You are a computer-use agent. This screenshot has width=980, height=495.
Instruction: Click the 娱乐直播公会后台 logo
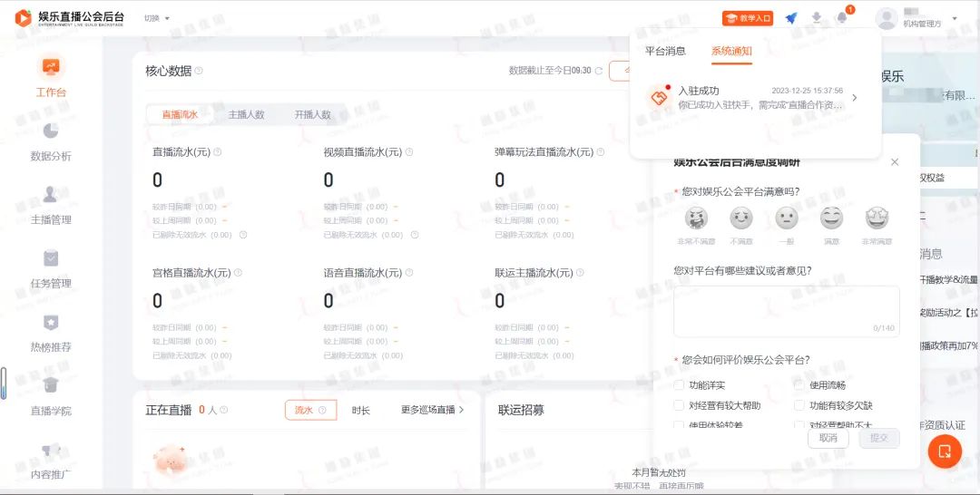coord(69,18)
